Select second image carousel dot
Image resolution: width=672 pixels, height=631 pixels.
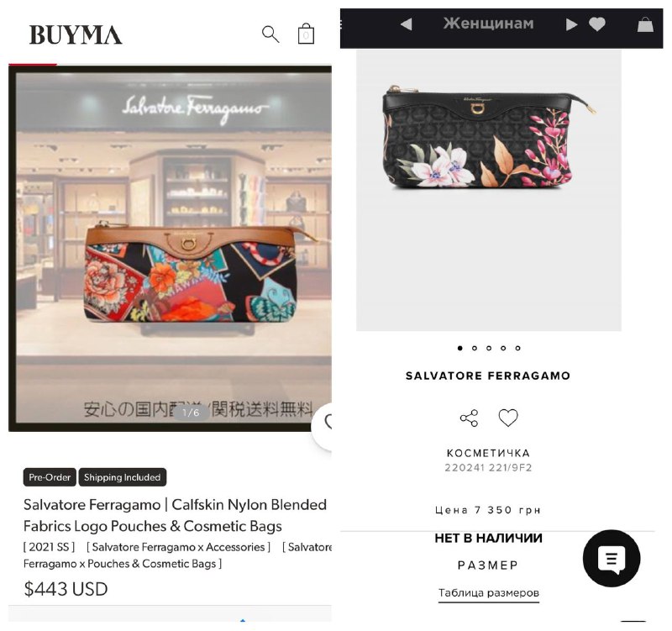[x=475, y=348]
